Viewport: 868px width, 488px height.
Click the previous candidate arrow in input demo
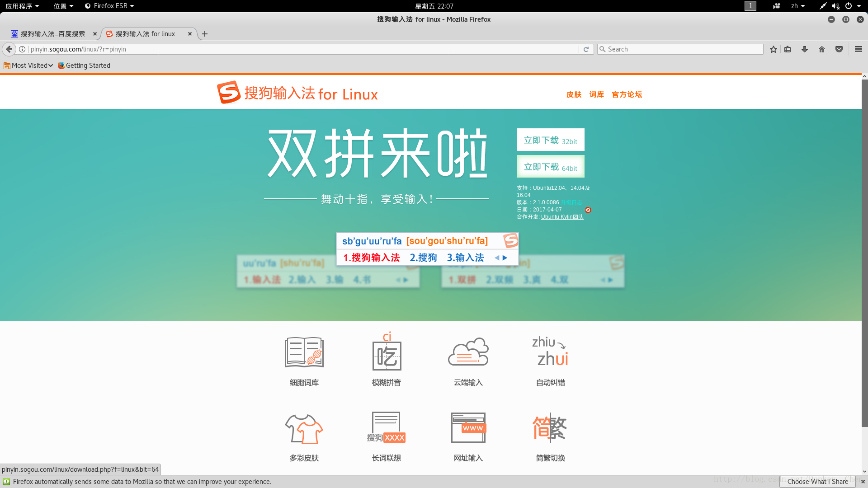(497, 258)
